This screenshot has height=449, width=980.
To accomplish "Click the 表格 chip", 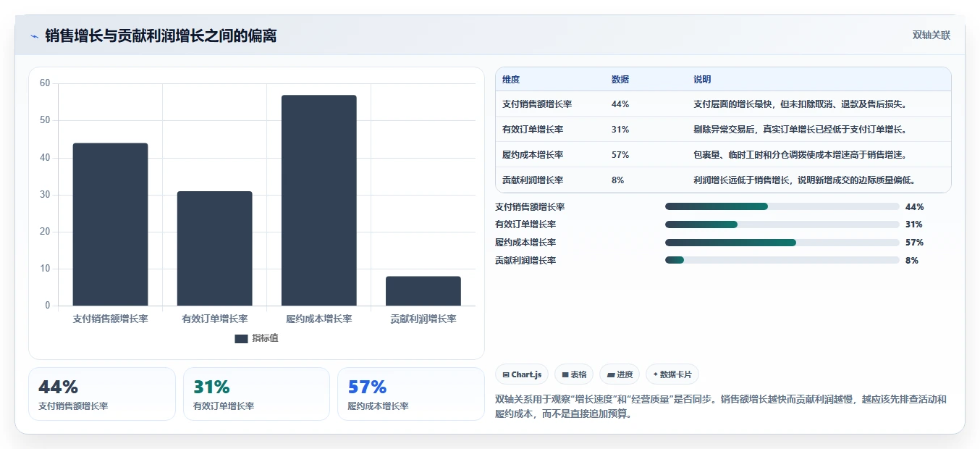I will pos(574,374).
